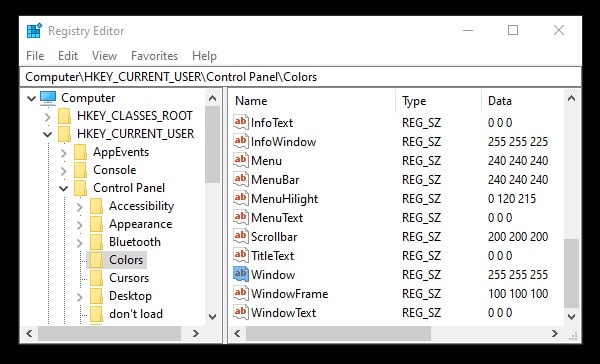Select the InfoWindow string value icon
The width and height of the screenshot is (600, 364).
tap(241, 142)
